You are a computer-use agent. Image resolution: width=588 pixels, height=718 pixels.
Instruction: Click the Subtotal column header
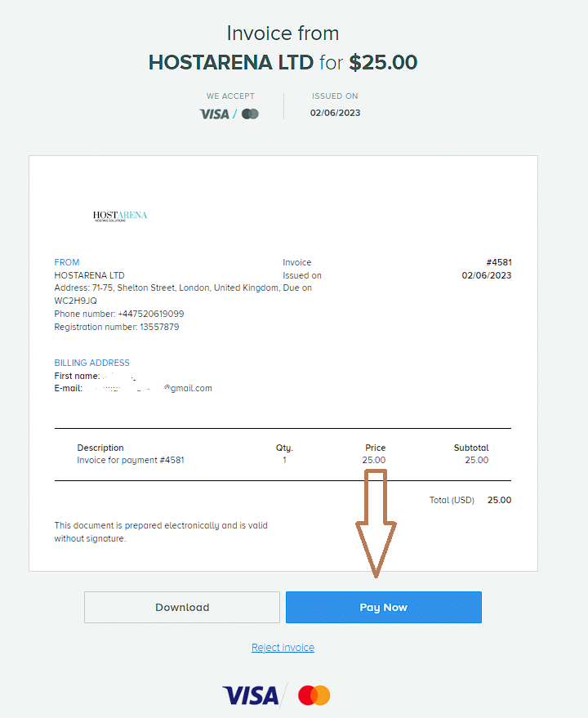[471, 448]
